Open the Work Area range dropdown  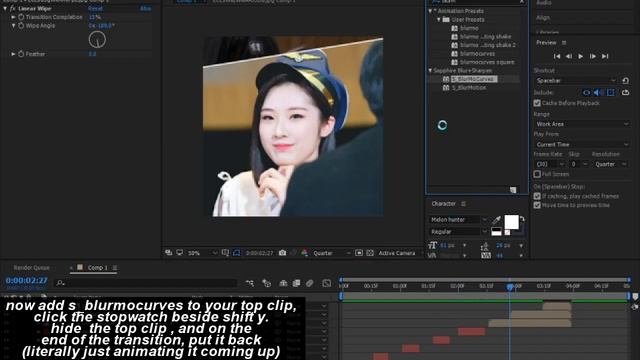tap(582, 124)
